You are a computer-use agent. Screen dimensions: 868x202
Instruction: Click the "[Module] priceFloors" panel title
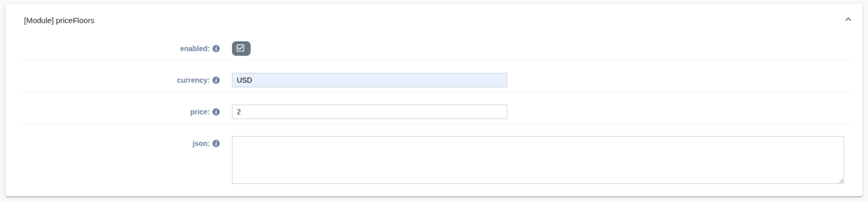(x=59, y=20)
